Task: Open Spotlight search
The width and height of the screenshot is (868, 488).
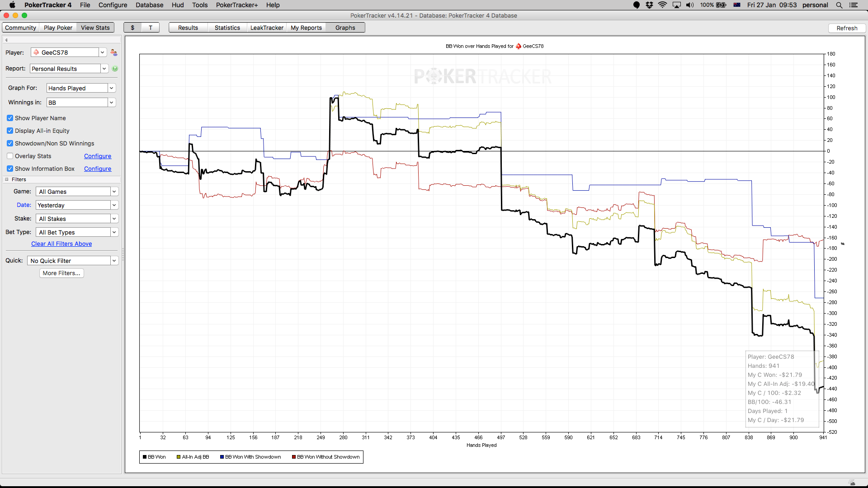Action: pyautogui.click(x=839, y=5)
